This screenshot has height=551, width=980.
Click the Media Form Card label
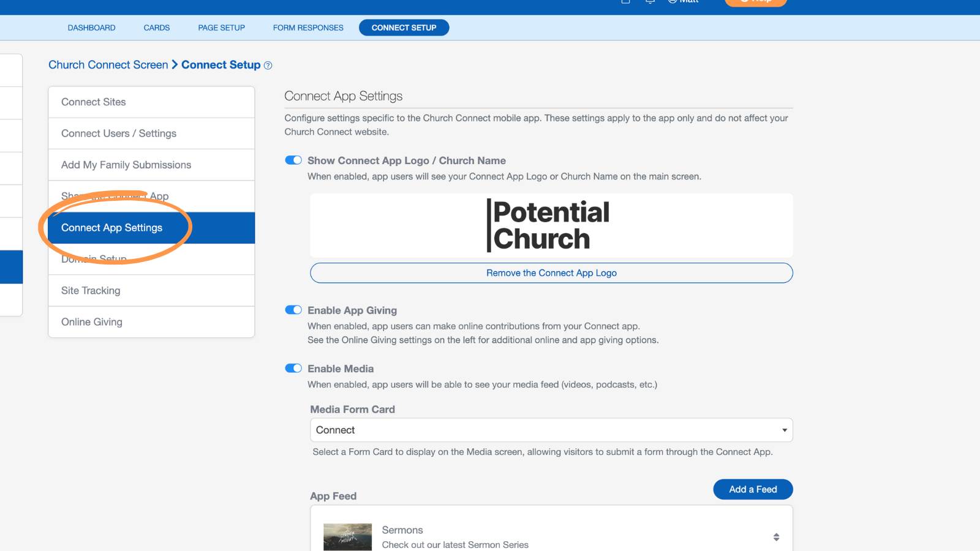click(x=352, y=410)
